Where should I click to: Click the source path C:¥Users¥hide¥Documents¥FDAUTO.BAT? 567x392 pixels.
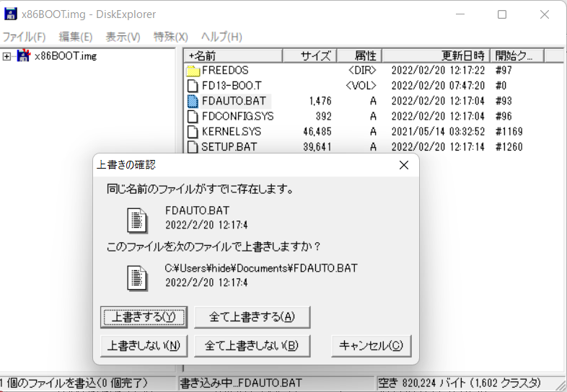tap(261, 268)
